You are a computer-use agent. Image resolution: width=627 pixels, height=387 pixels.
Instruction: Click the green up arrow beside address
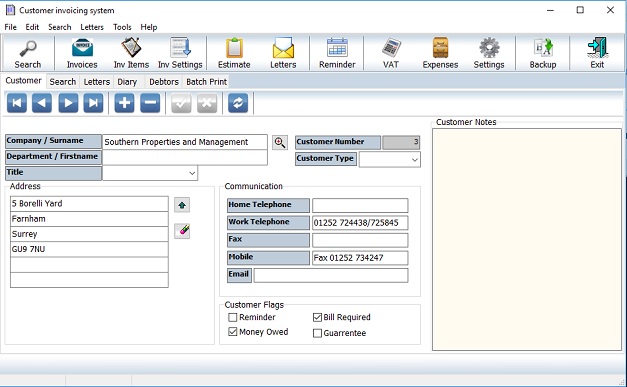[182, 205]
